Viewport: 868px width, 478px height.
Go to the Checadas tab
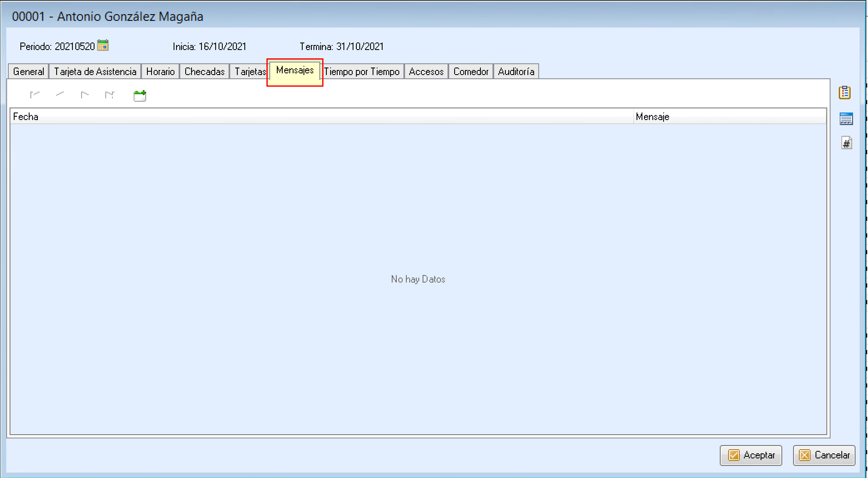[x=204, y=72]
